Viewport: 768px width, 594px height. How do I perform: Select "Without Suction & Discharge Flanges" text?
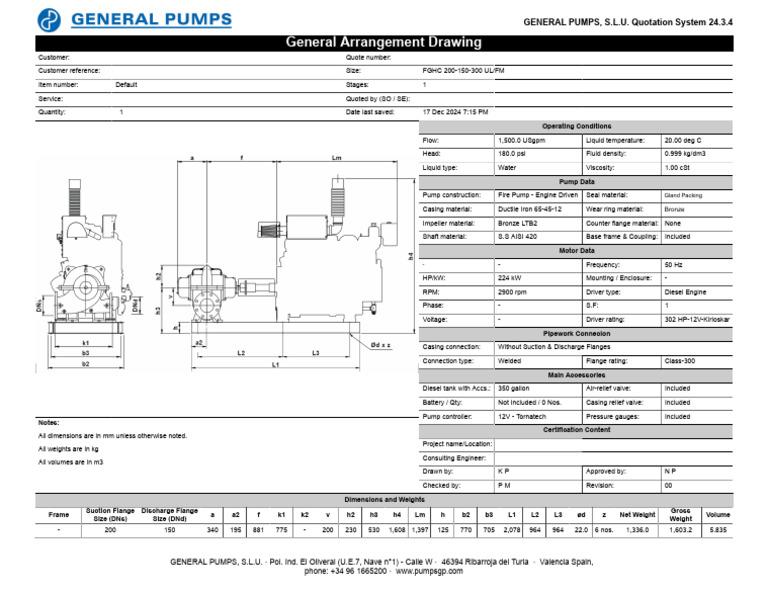tap(554, 347)
